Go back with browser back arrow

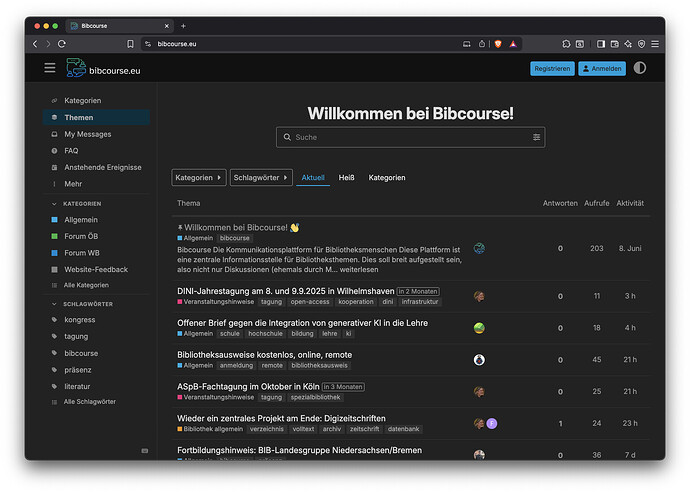35,44
